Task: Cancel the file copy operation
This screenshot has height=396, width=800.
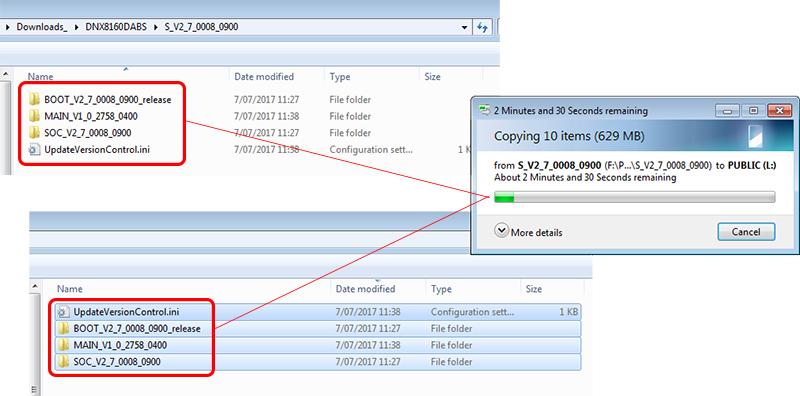Action: click(746, 232)
